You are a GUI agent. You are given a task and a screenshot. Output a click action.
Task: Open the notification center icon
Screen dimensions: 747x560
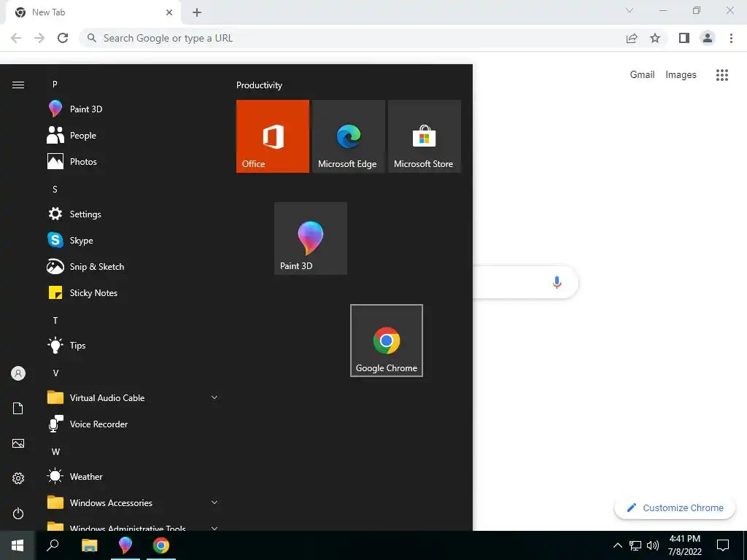723,545
